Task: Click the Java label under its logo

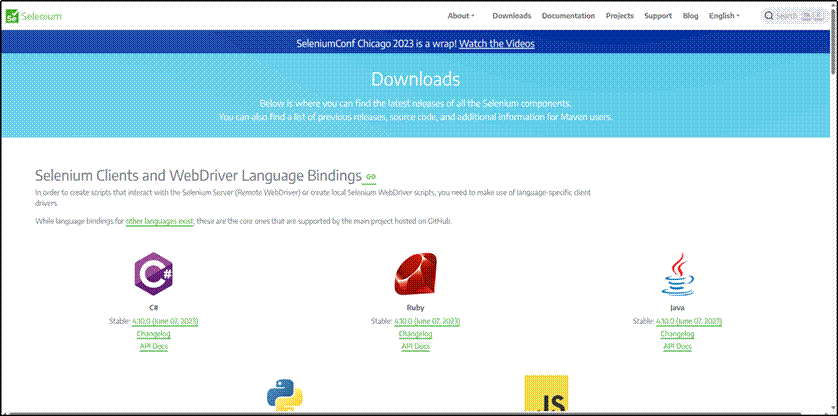Action: point(677,309)
